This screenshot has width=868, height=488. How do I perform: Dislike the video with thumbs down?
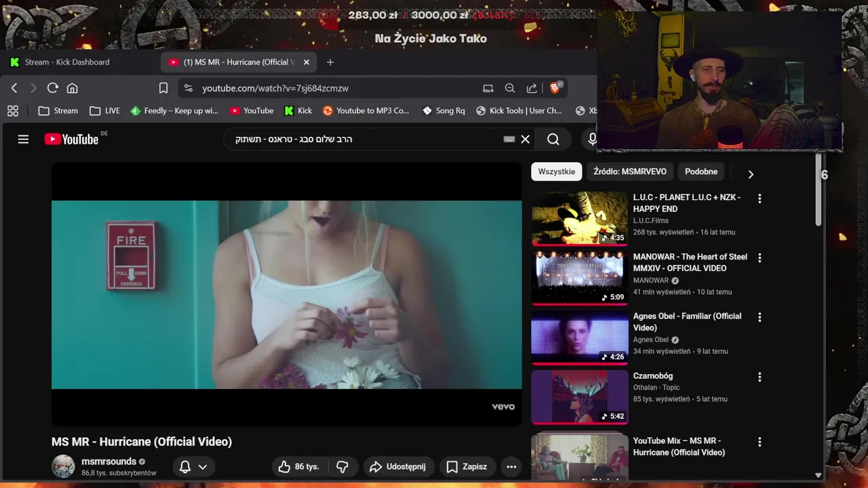point(342,466)
